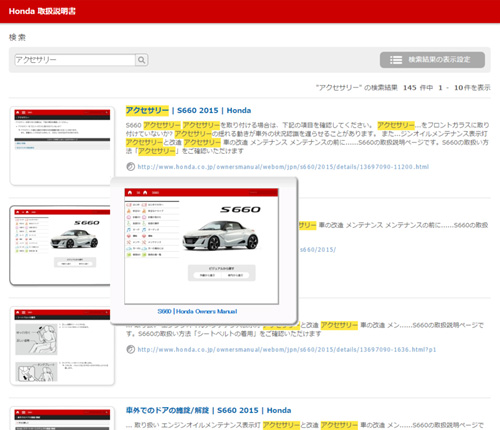The width and height of the screenshot is (500, 430).
Task: Focus the search input field with アクセサリー
Action: point(75,60)
